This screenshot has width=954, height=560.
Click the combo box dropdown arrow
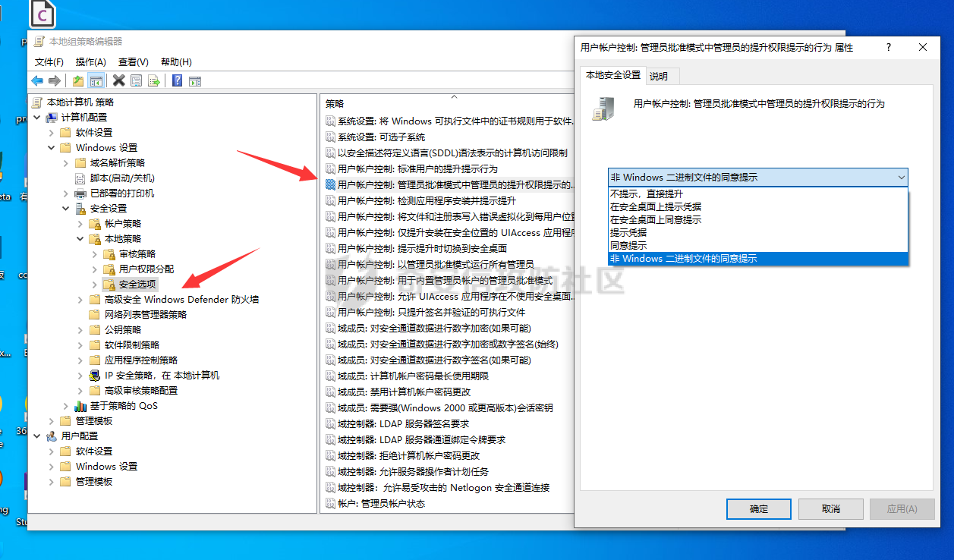pos(901,178)
